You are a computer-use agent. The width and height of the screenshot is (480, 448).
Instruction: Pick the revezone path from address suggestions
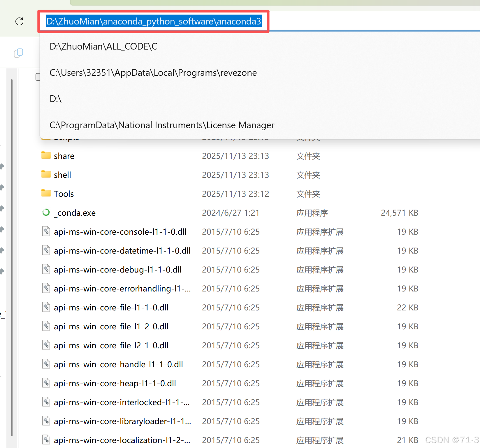[260, 73]
